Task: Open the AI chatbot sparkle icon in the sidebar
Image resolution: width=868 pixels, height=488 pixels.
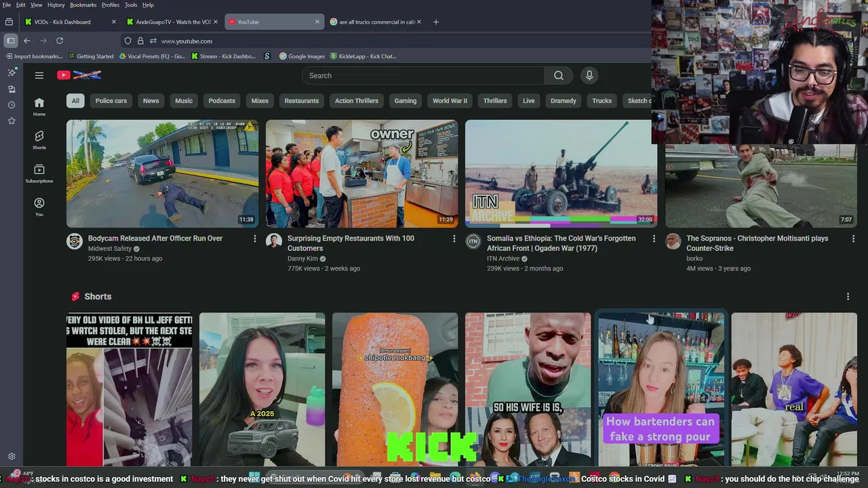Action: pyautogui.click(x=12, y=73)
